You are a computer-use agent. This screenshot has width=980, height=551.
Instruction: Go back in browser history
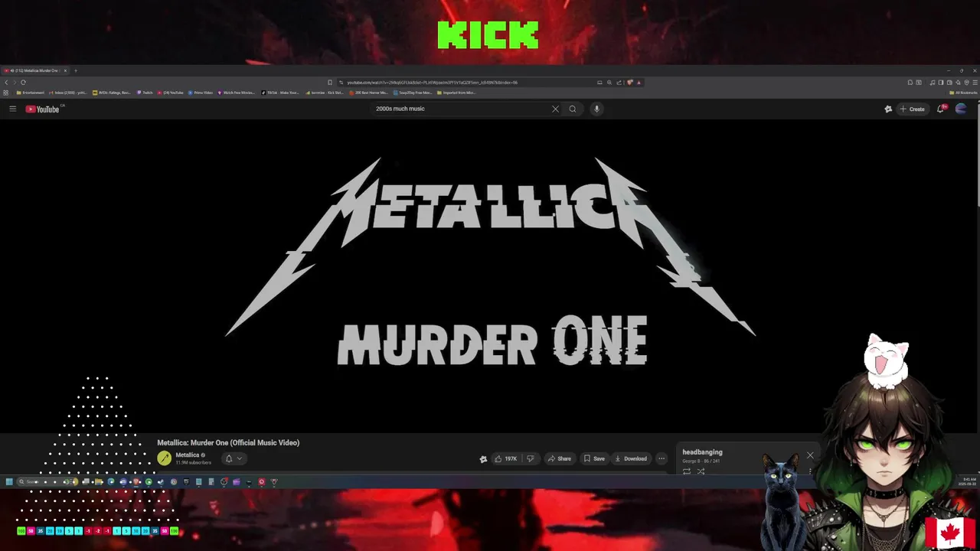pos(6,82)
